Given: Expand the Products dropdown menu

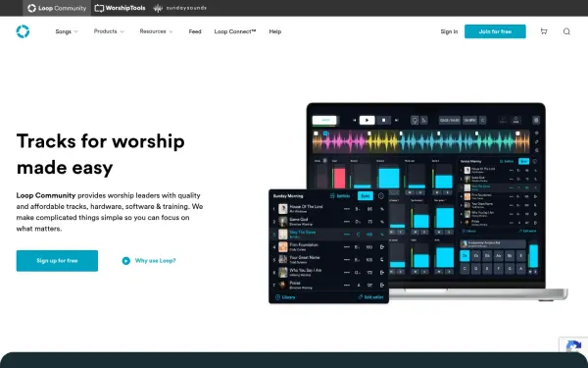Looking at the screenshot, I should (x=109, y=31).
